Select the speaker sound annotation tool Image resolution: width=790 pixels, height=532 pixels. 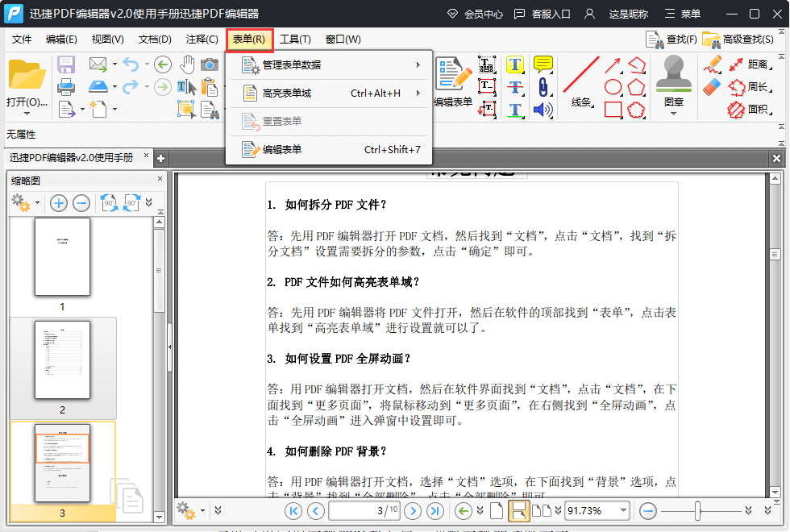[x=543, y=110]
